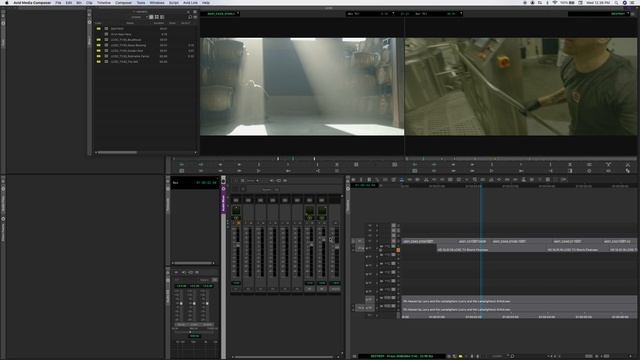Click the source monitor video frame
Screen dimensions: 640x360
point(302,87)
